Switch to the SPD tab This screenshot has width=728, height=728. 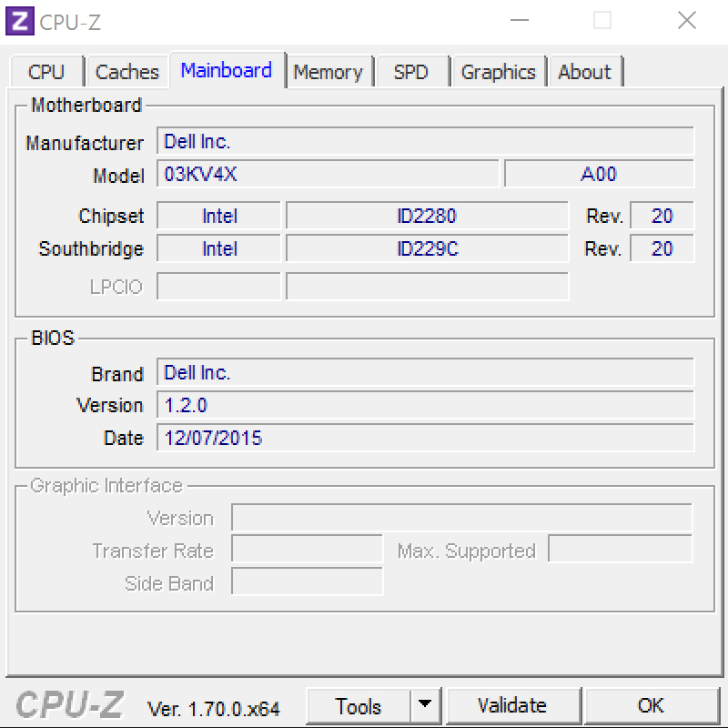click(x=411, y=72)
